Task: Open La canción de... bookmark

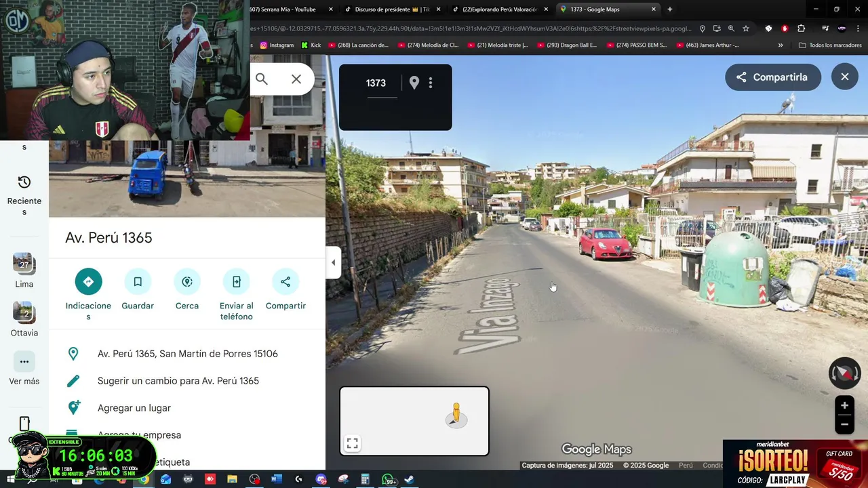Action: click(358, 45)
